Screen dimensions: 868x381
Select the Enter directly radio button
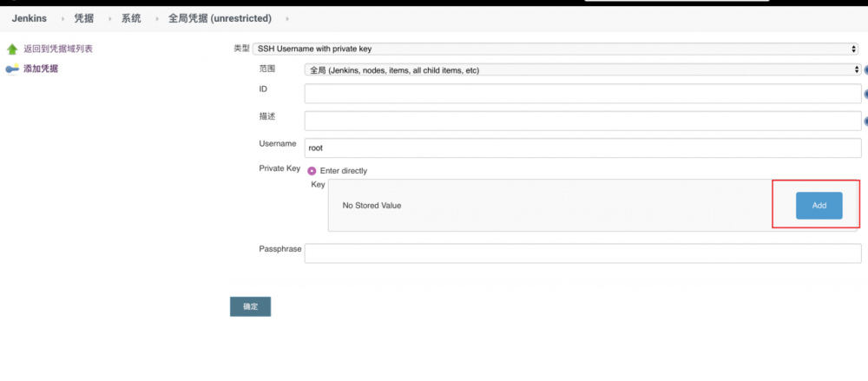[x=312, y=171]
